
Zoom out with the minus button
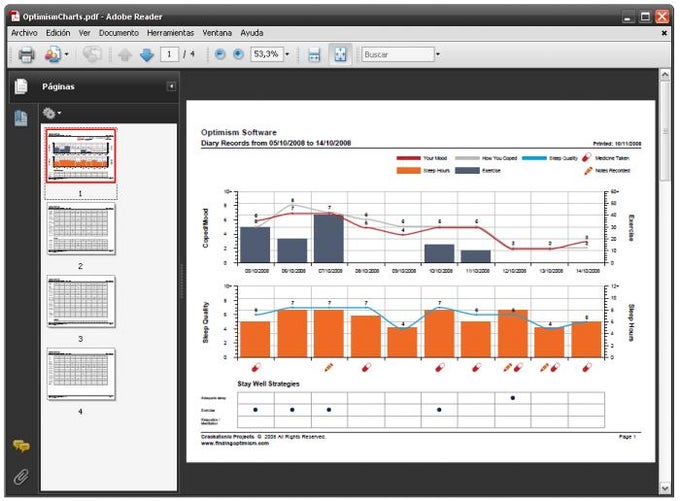[220, 54]
